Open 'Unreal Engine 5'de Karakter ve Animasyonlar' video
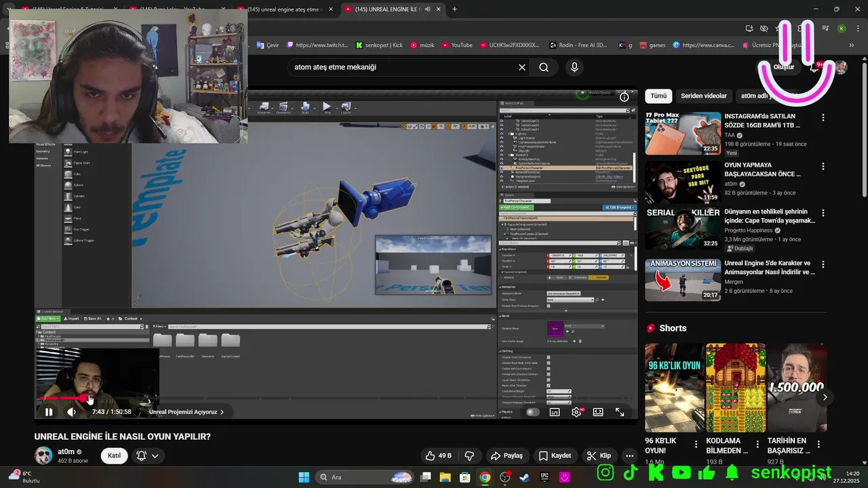Image resolution: width=868 pixels, height=488 pixels. coord(770,267)
